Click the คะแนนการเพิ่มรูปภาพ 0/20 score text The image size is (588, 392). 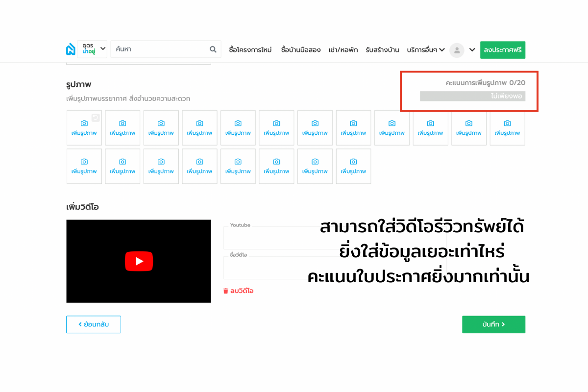click(x=486, y=83)
